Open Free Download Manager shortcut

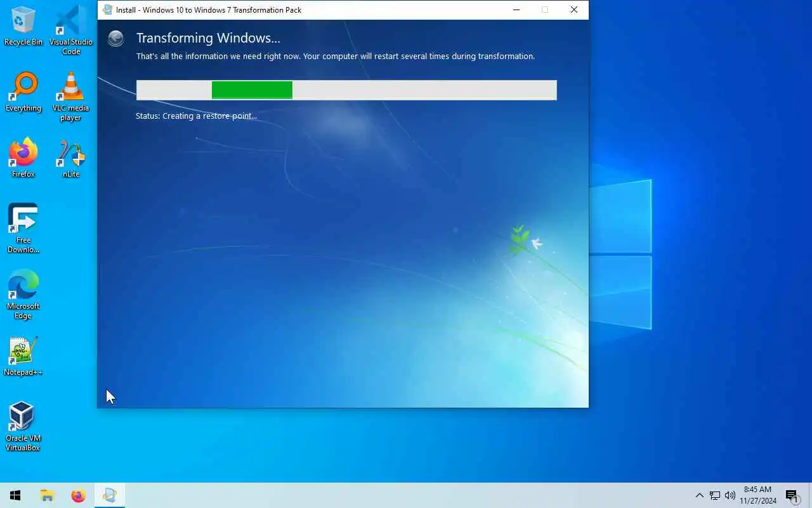[23, 229]
